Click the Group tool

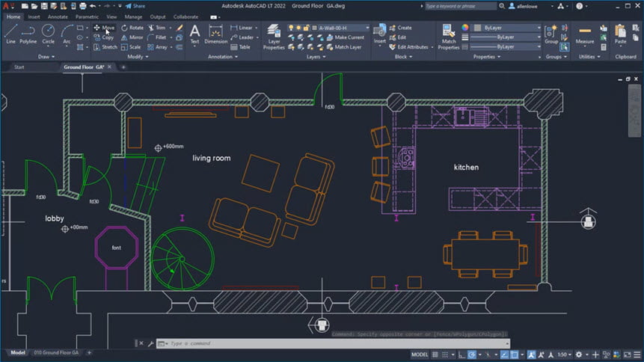pos(551,34)
